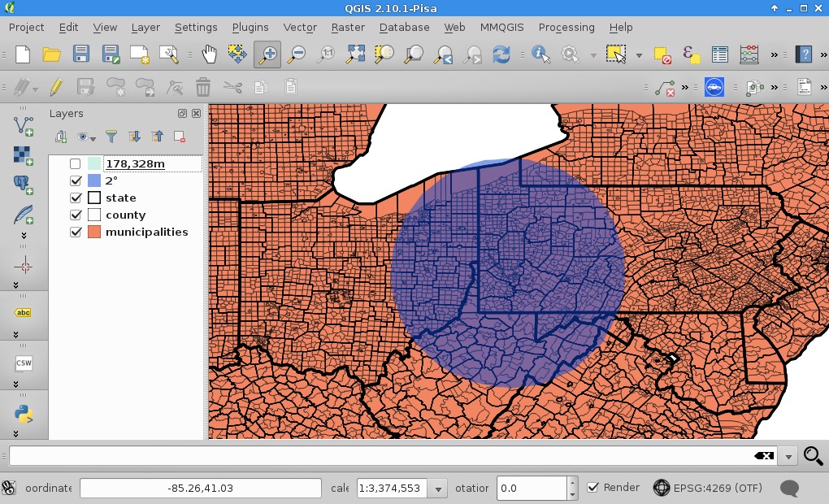829x504 pixels.
Task: Open the layer visibility eye dropdown
Action: pyautogui.click(x=85, y=137)
